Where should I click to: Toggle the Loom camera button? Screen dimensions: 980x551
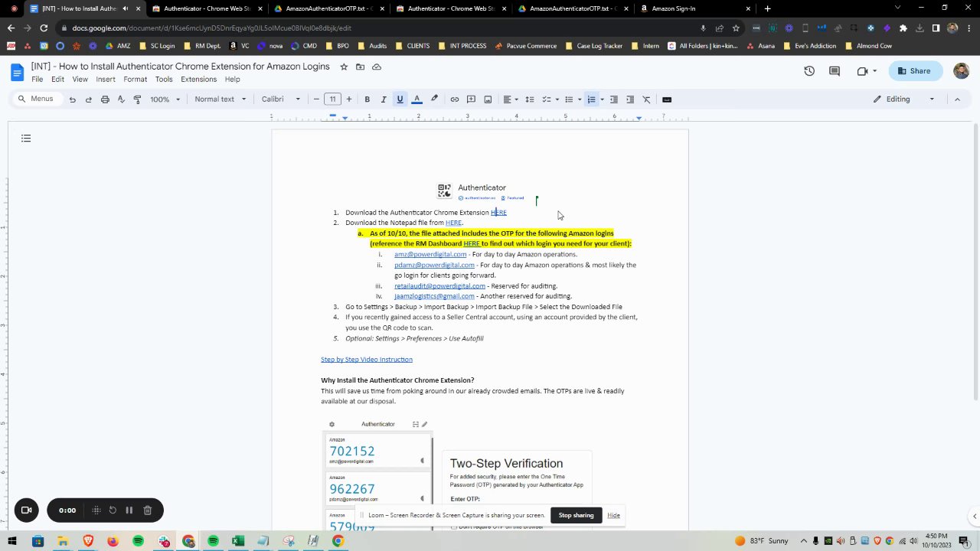coord(26,510)
